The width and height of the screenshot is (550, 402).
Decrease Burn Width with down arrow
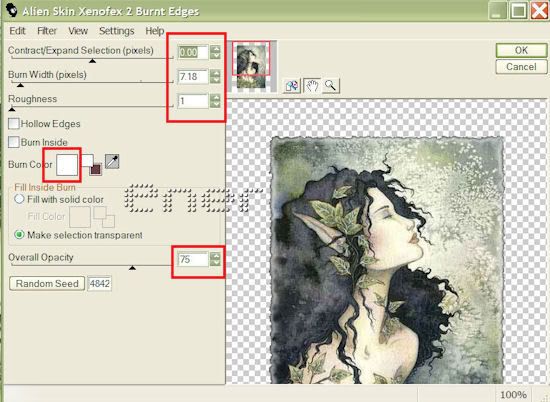(215, 80)
